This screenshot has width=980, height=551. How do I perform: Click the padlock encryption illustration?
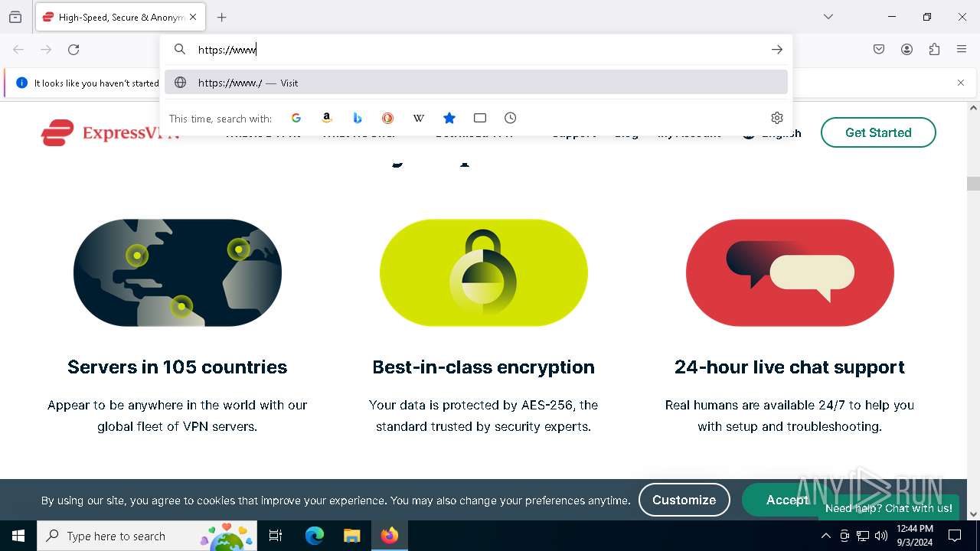484,272
